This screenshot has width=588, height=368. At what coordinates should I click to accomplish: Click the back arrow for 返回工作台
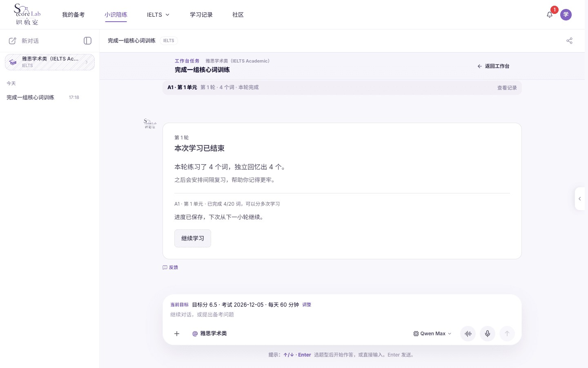tap(480, 66)
